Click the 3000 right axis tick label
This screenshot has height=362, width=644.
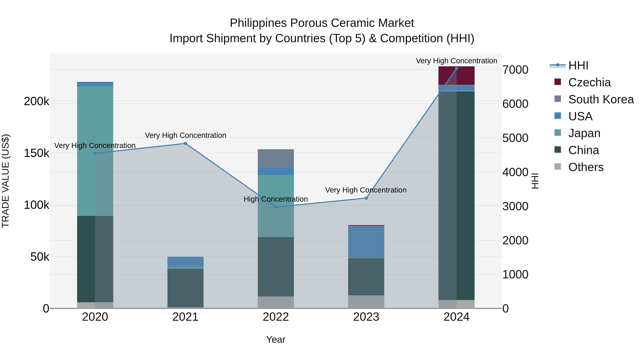[516, 206]
